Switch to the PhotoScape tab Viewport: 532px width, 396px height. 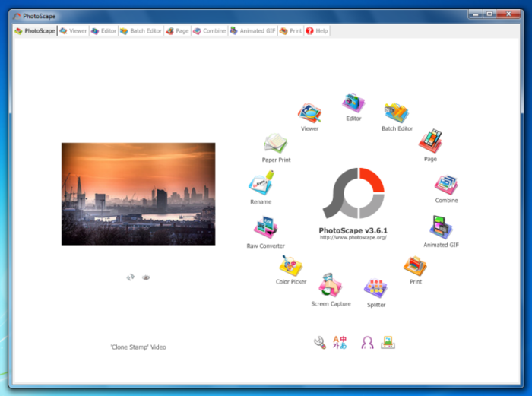pos(35,31)
